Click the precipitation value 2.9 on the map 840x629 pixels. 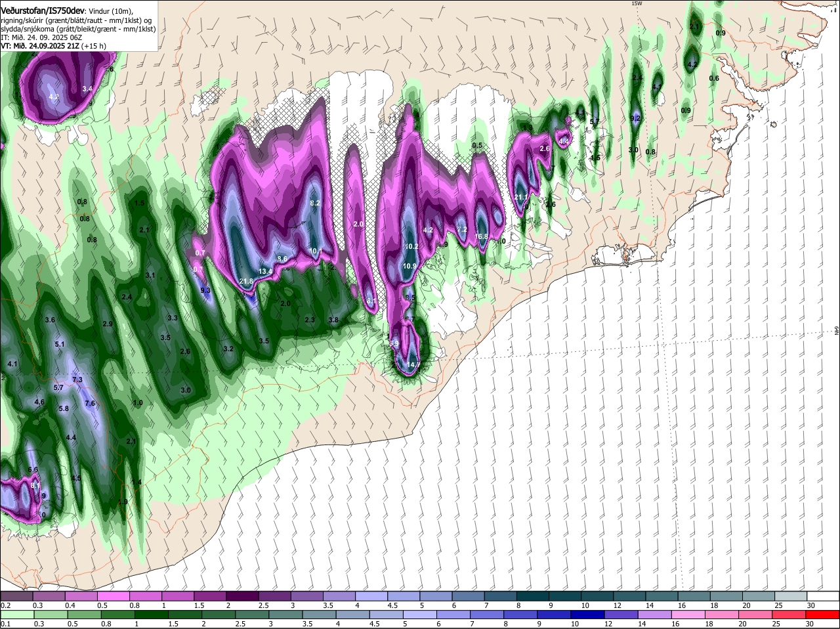point(108,324)
